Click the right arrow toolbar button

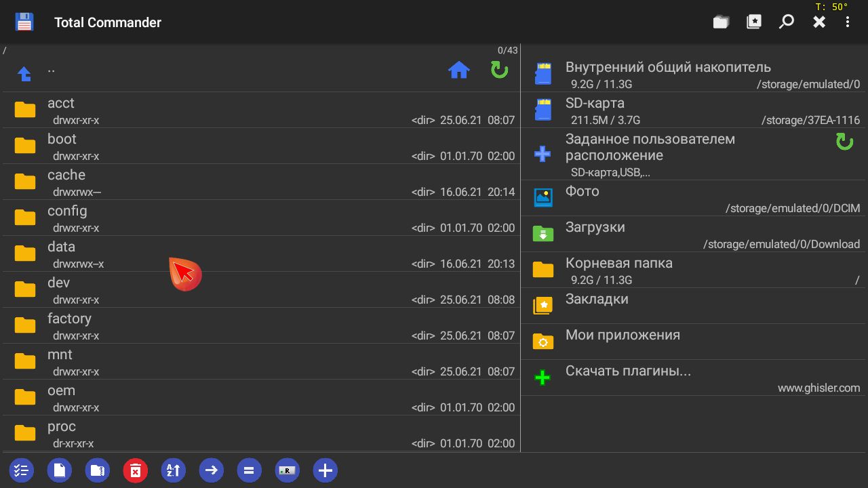click(211, 470)
